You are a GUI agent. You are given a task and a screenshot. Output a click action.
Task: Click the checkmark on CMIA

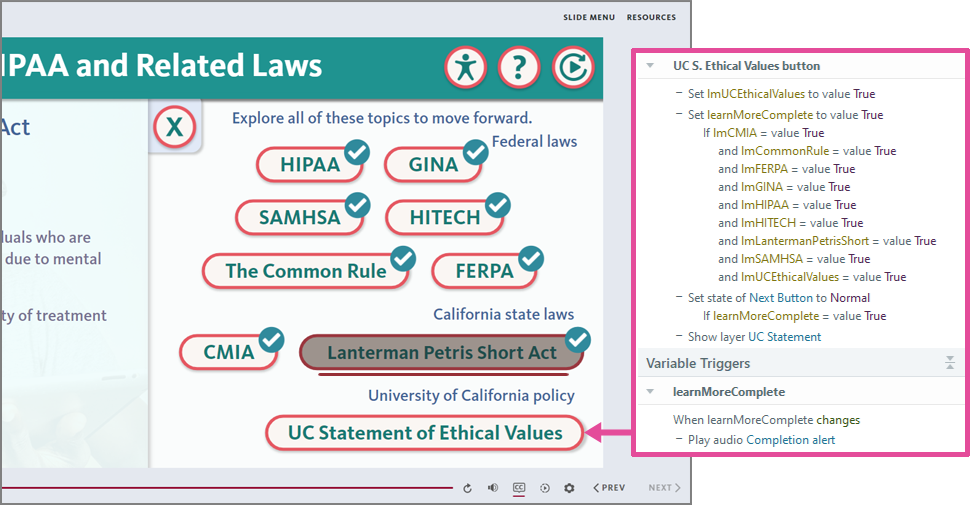pos(271,340)
